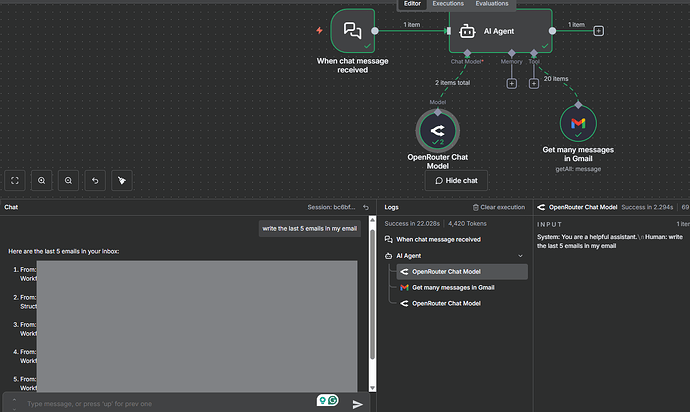Screen dimensions: 690x412
Task: Collapse the AI Agent log entry
Action: [x=520, y=256]
